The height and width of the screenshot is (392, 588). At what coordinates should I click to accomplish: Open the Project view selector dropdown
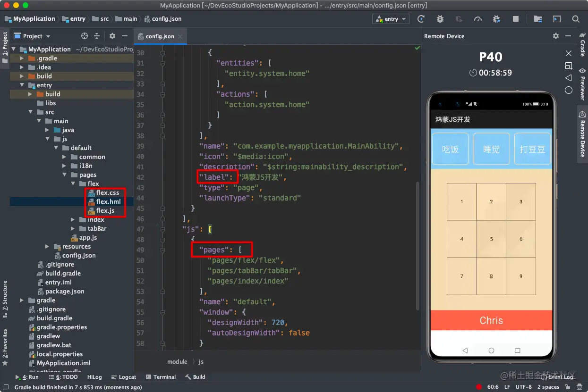point(32,36)
